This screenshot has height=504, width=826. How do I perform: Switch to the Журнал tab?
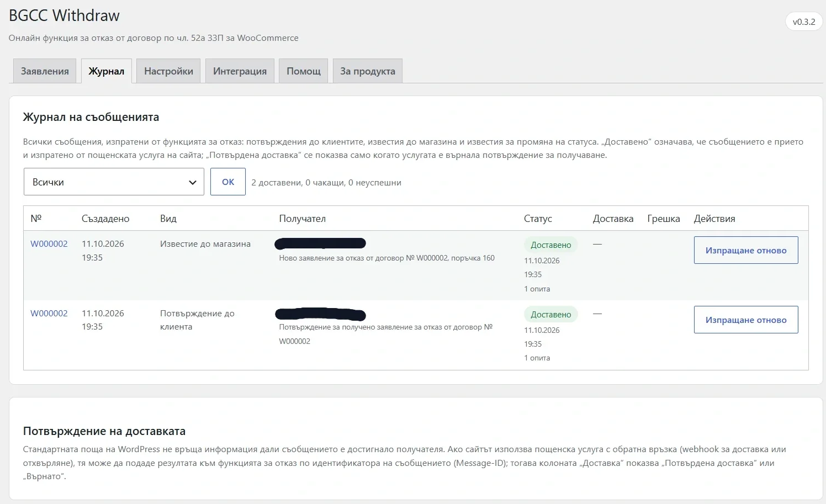pyautogui.click(x=107, y=71)
